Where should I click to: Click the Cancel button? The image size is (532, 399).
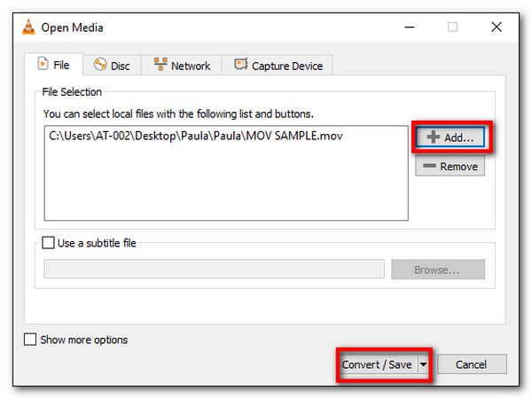pyautogui.click(x=472, y=364)
